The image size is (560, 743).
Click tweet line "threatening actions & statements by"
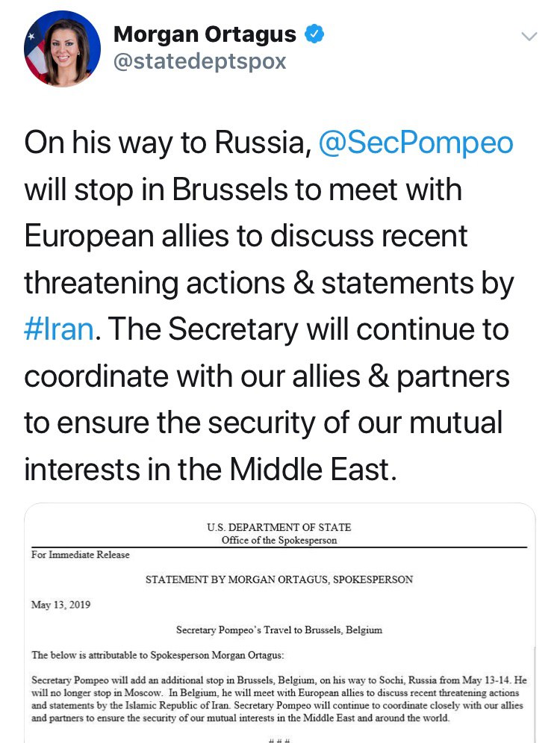(269, 283)
